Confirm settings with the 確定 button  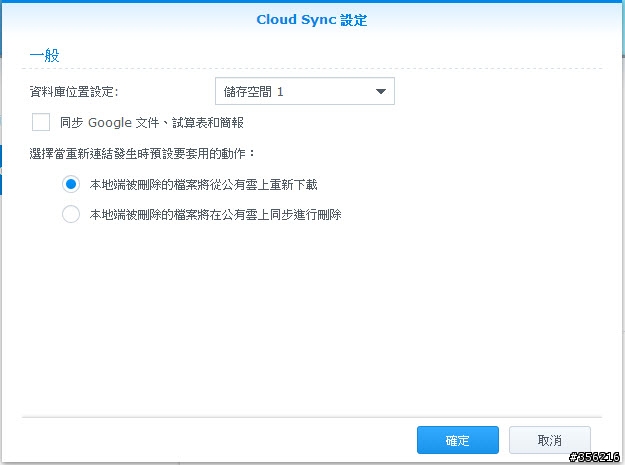(x=457, y=440)
